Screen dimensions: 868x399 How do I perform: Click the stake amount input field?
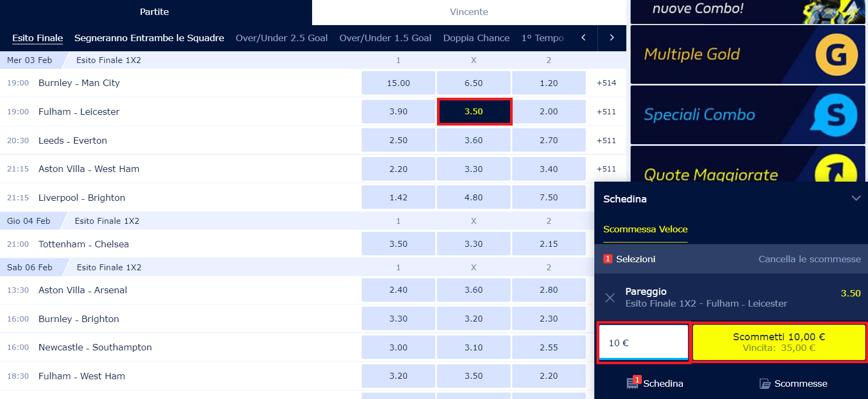click(643, 342)
